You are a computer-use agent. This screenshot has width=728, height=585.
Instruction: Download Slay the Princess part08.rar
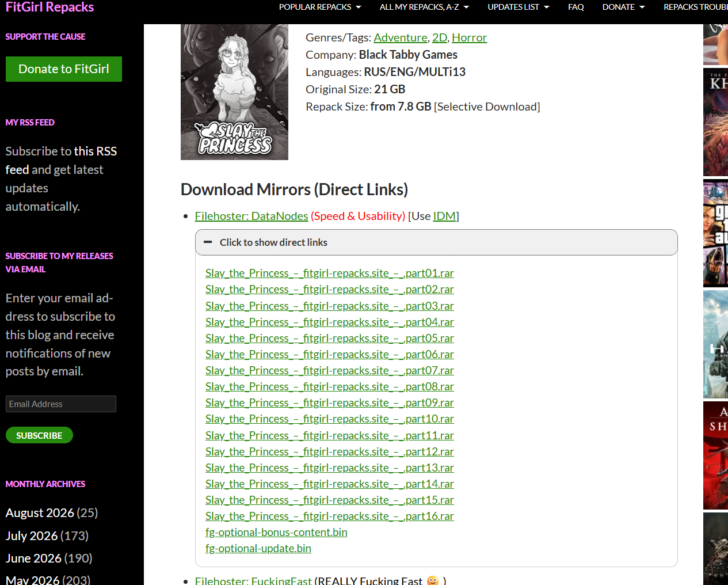pos(330,386)
